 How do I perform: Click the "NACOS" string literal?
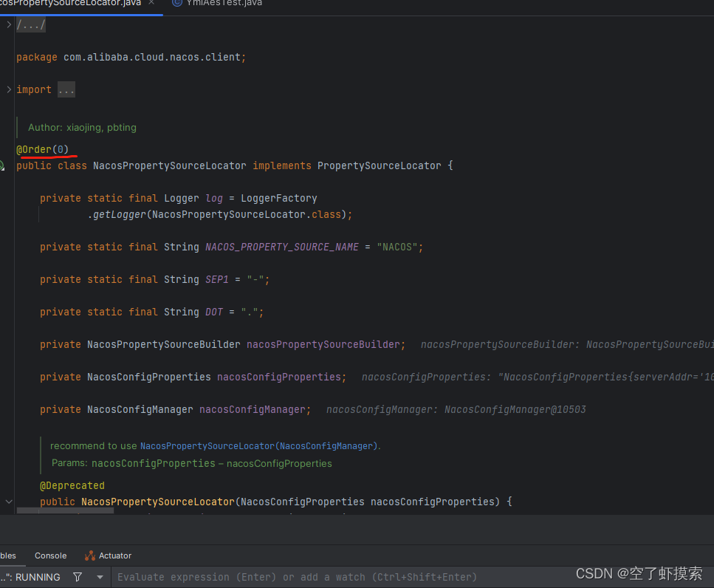coord(397,247)
